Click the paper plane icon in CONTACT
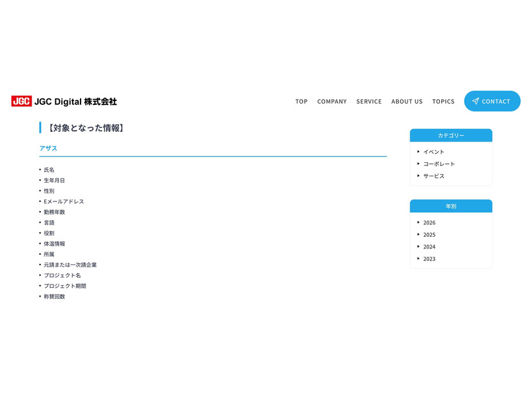The height and width of the screenshot is (399, 532). [475, 101]
